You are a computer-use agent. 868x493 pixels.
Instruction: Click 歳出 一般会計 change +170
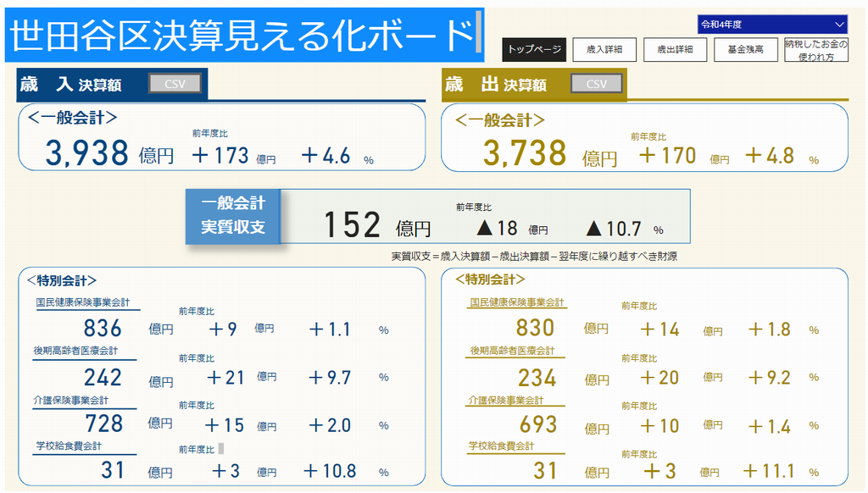coord(667,156)
